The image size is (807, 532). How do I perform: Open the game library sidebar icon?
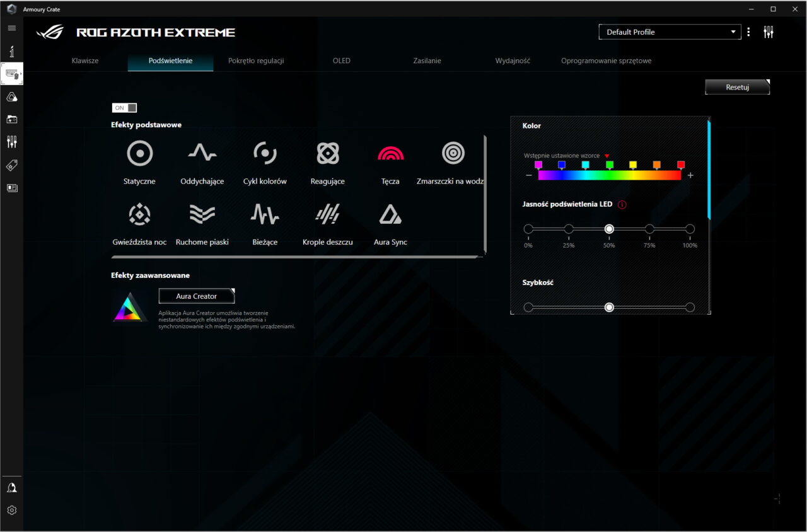coord(11,119)
